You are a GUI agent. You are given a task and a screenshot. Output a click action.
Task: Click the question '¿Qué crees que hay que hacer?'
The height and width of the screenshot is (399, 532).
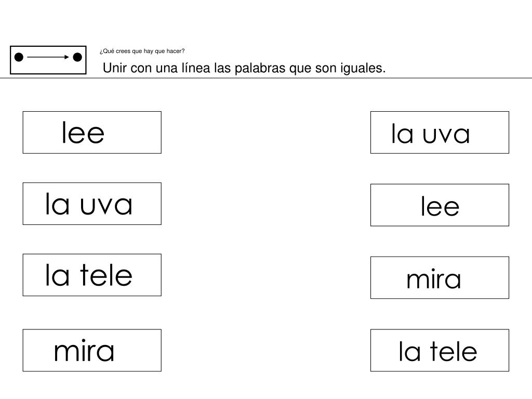[x=142, y=51]
